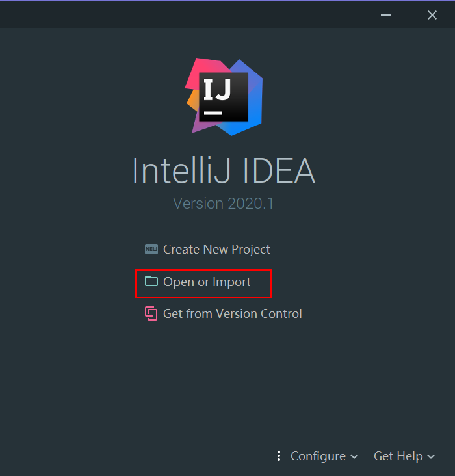Click the three-dot icon beside Configure
This screenshot has height=476, width=455.
point(279,456)
